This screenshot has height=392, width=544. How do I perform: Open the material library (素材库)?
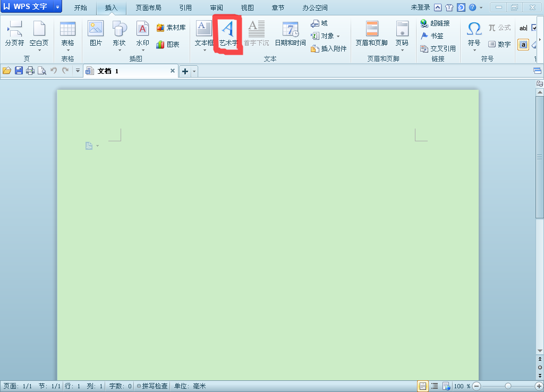click(x=171, y=28)
